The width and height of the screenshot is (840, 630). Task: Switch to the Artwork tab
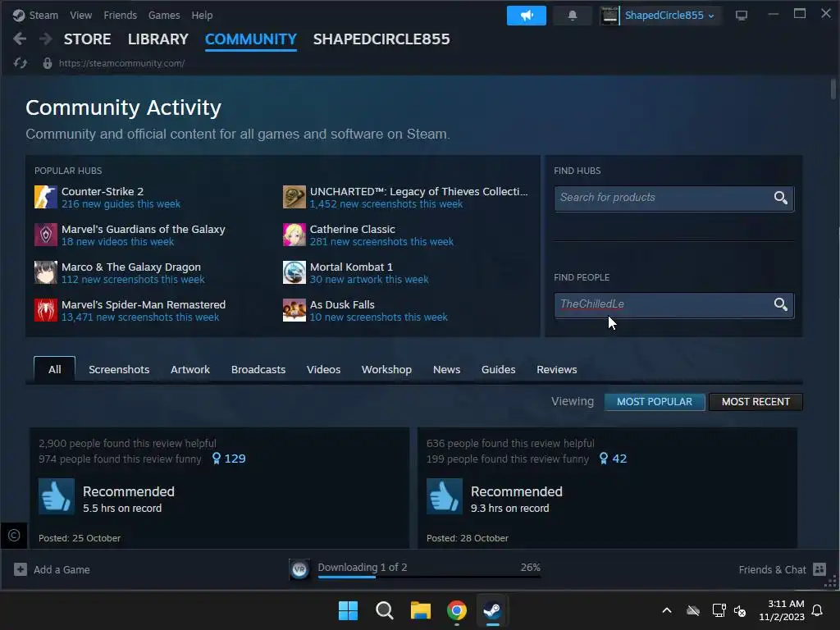190,370
